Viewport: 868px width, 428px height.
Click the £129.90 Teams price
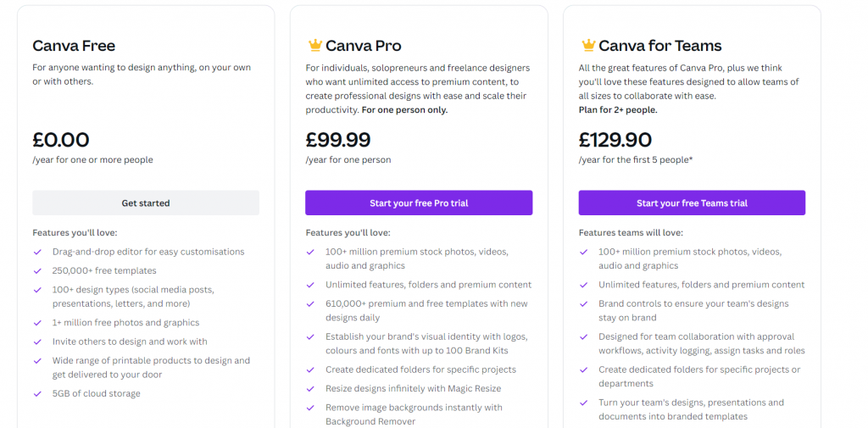[614, 139]
